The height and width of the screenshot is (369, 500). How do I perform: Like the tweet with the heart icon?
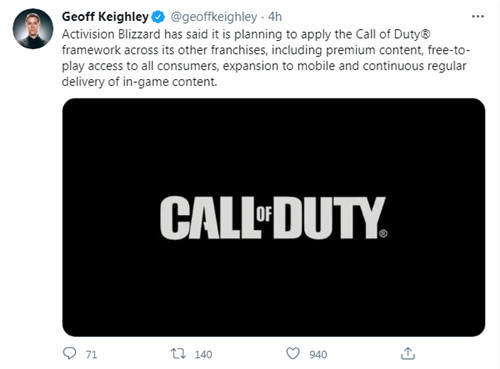(x=293, y=353)
